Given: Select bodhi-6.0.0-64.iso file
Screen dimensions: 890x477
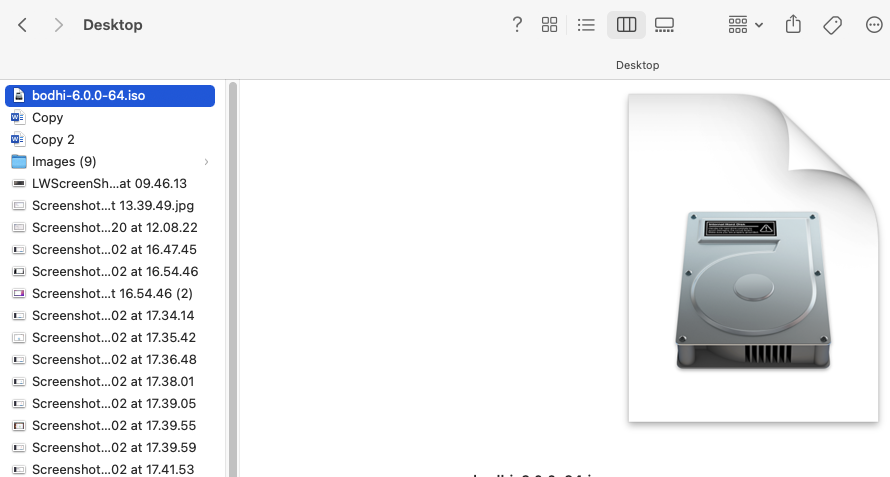Looking at the screenshot, I should pos(110,95).
